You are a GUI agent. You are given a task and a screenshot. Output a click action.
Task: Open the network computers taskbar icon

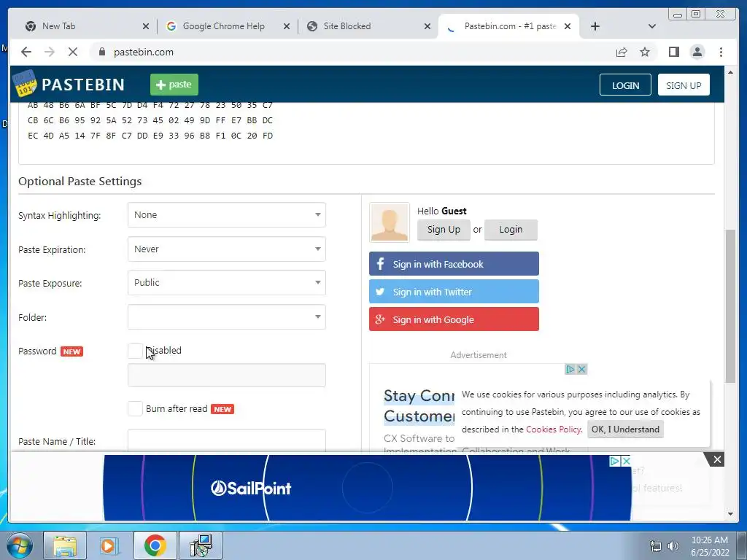coord(201,545)
